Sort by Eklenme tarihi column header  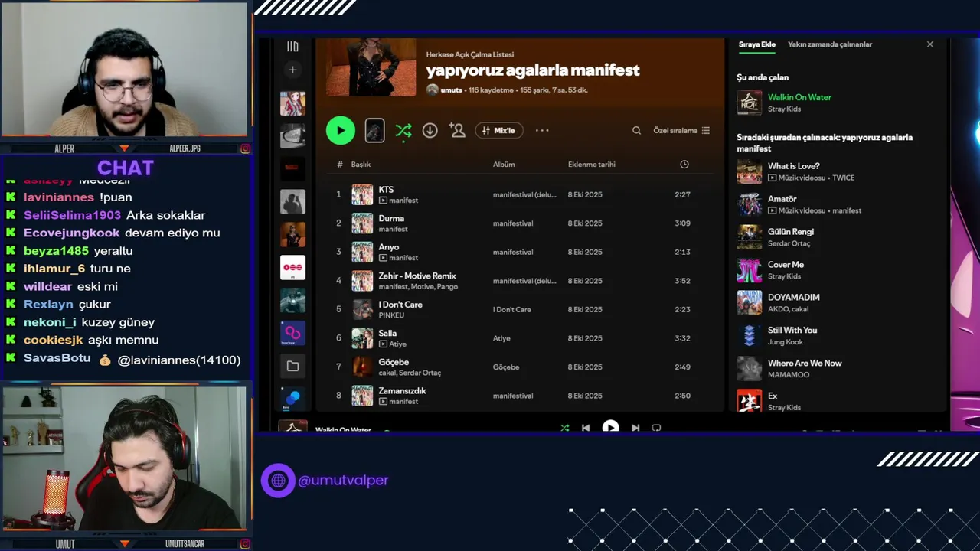(x=592, y=165)
